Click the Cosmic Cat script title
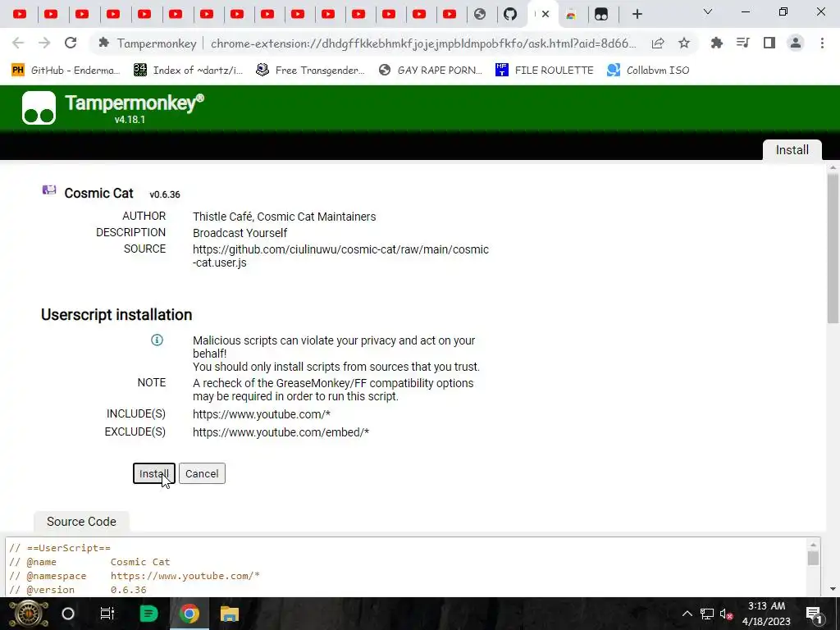The height and width of the screenshot is (630, 840). 98,194
